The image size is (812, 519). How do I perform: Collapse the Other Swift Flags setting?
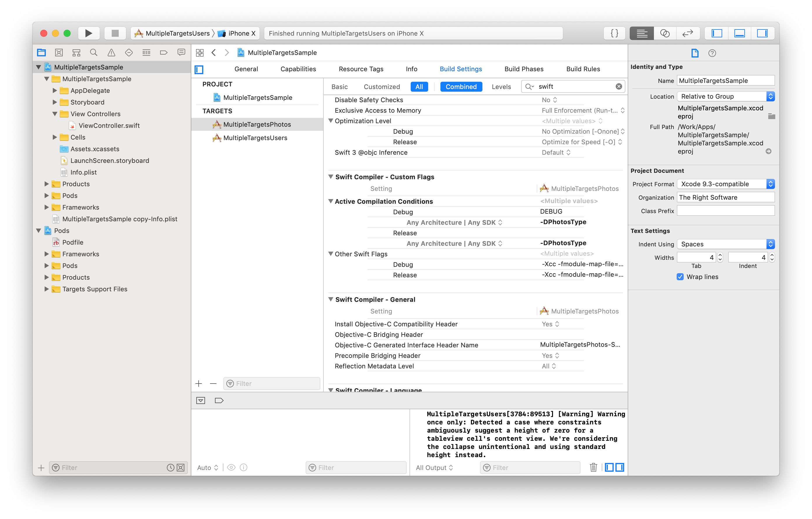[x=331, y=254]
